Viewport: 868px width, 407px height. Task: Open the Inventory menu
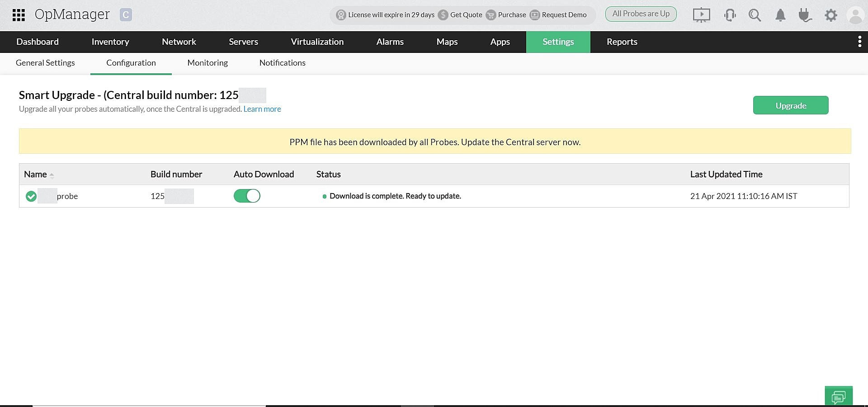(x=110, y=42)
